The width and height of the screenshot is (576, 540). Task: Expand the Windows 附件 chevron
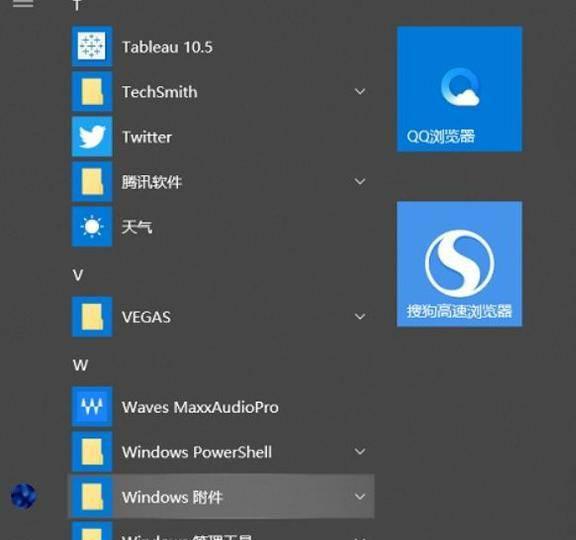[x=360, y=497]
